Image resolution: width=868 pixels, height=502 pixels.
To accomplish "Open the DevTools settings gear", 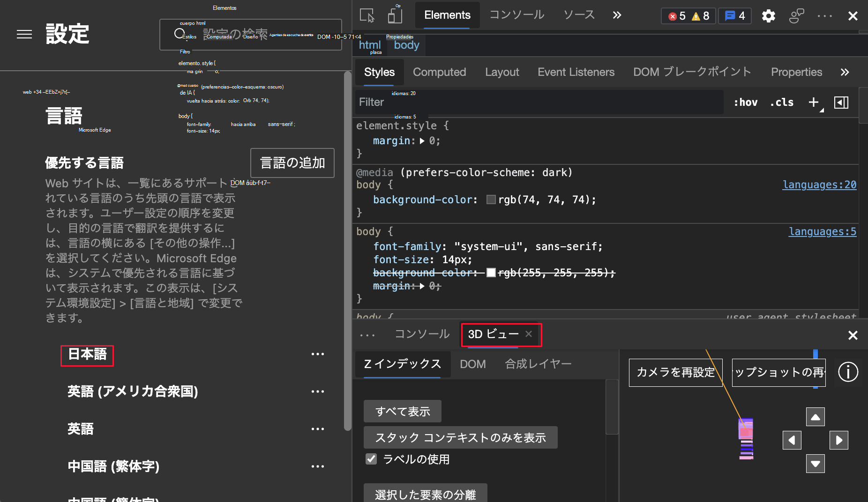I will pos(768,15).
